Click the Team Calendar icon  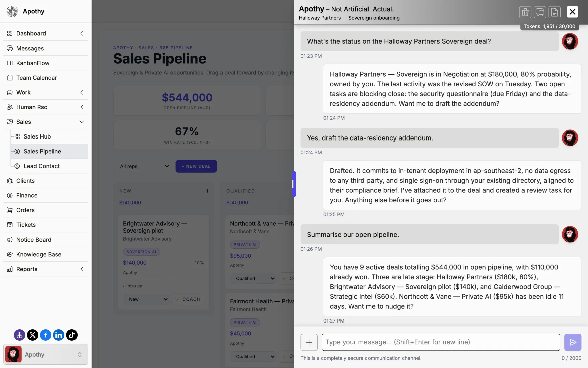tap(10, 78)
